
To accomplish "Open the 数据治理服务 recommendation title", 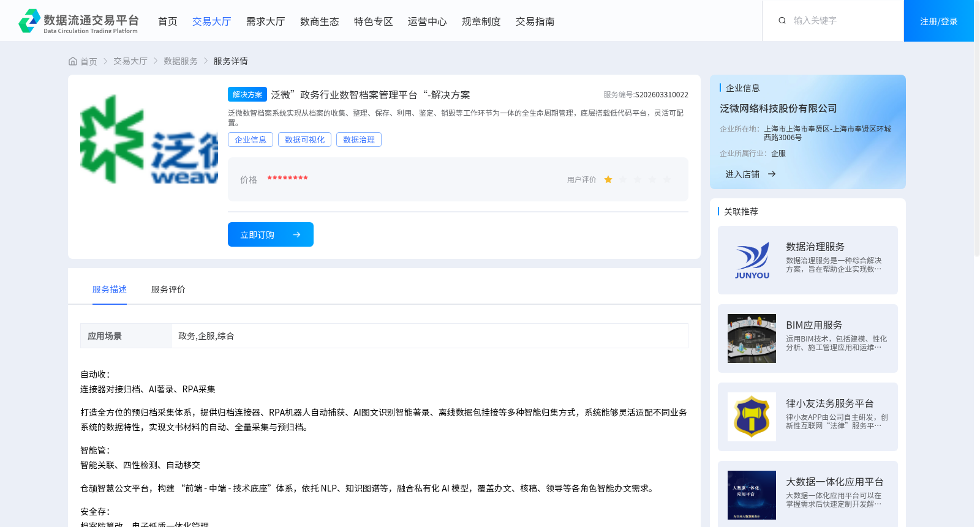I will coord(815,247).
